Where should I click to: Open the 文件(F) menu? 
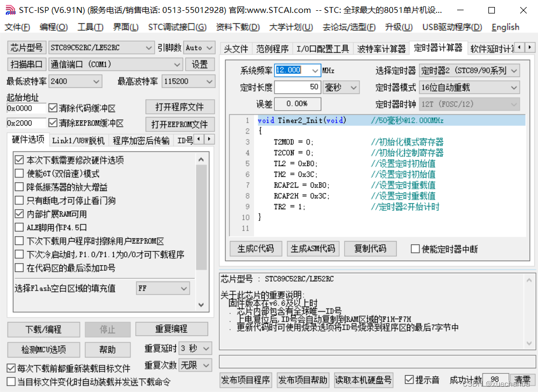point(17,27)
